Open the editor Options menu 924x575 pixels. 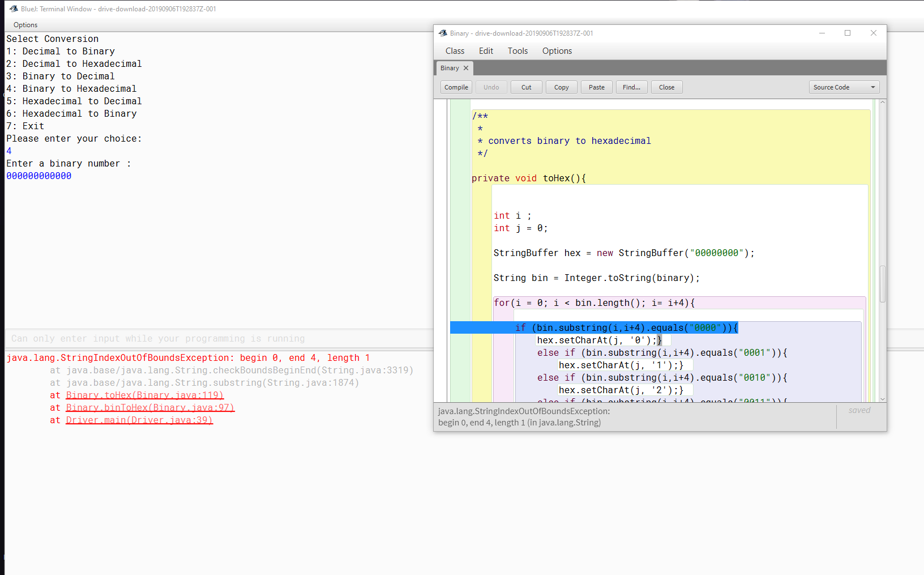coord(556,50)
